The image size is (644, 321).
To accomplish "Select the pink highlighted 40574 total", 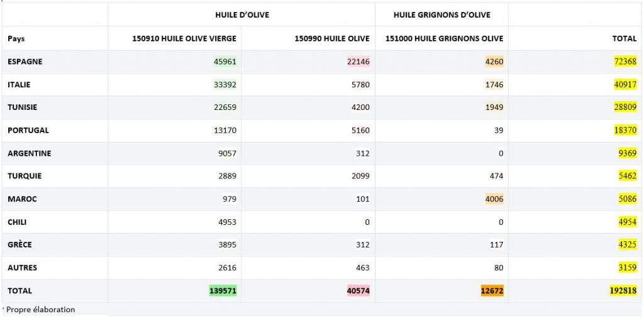I will click(x=358, y=291).
